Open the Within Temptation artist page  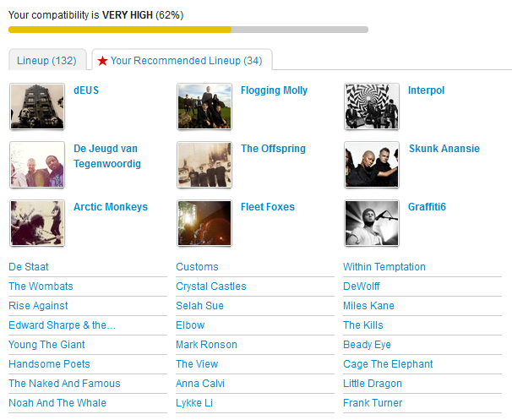point(384,267)
